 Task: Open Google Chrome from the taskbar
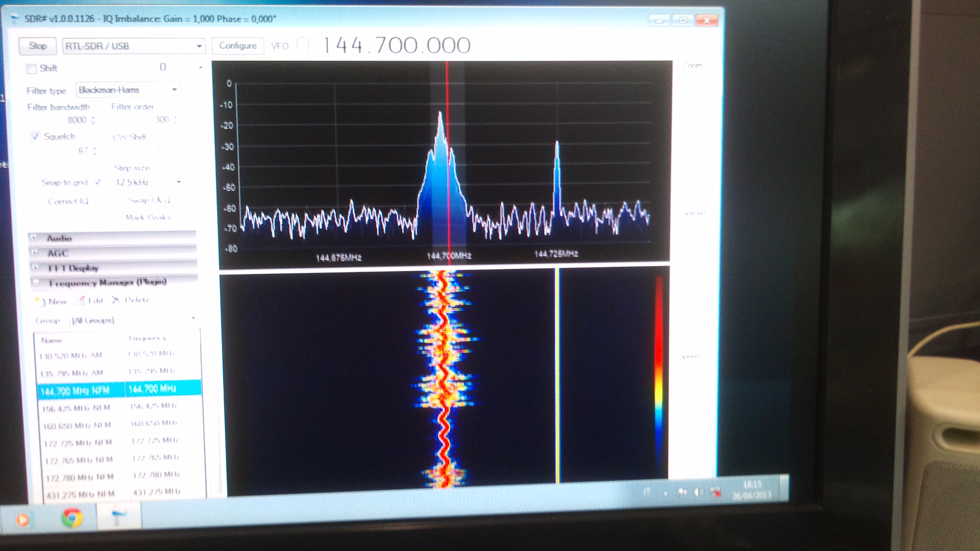tap(72, 518)
